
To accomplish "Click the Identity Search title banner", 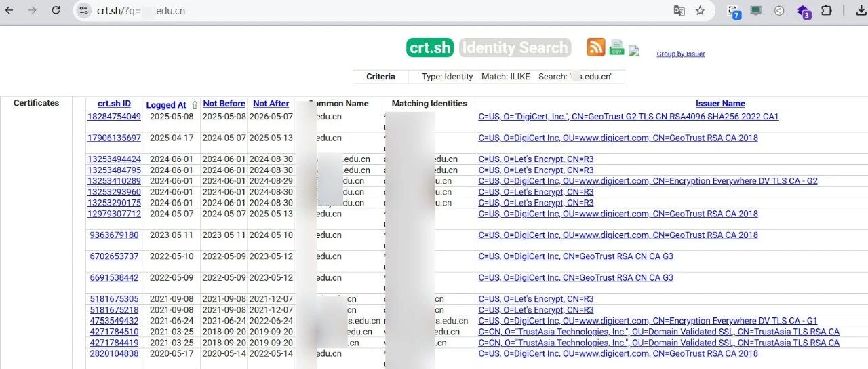I will tap(515, 47).
